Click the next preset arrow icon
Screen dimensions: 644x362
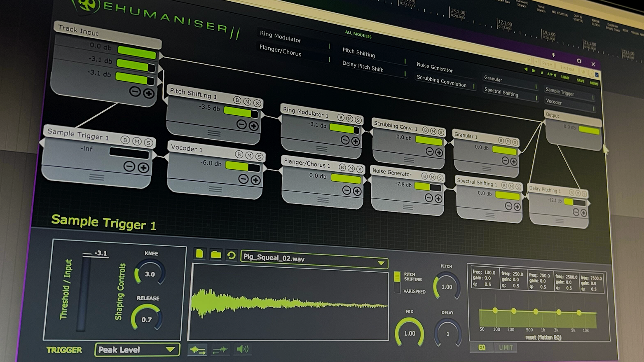(x=534, y=71)
